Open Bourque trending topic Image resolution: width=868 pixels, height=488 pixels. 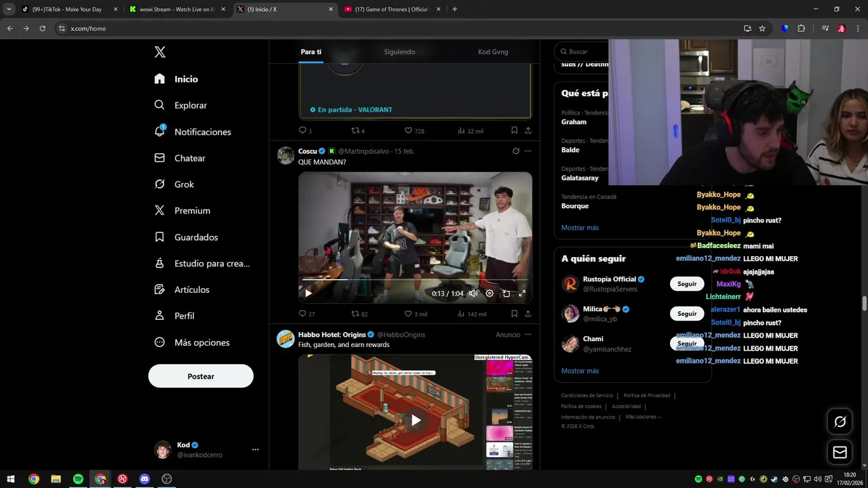(x=575, y=206)
